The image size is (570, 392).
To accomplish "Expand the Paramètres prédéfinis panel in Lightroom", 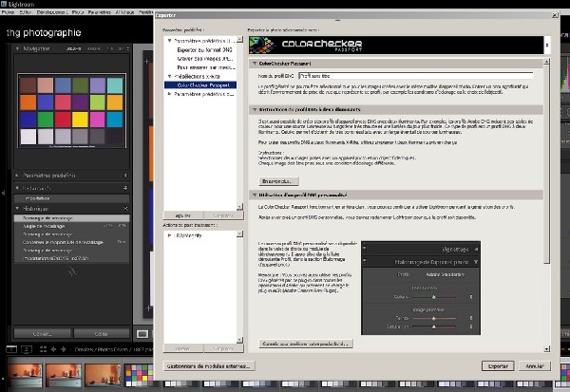I will click(17, 176).
